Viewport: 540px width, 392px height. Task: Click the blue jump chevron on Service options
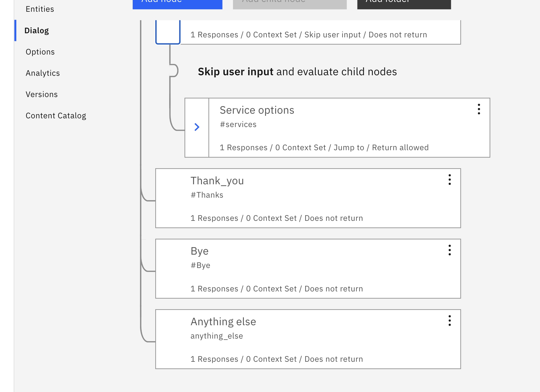197,127
